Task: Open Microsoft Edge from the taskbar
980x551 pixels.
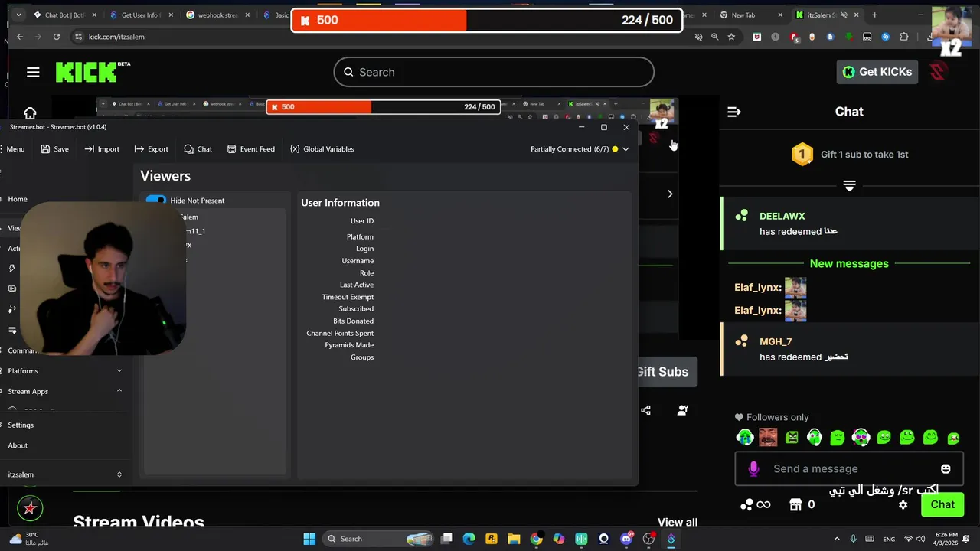Action: pyautogui.click(x=469, y=539)
